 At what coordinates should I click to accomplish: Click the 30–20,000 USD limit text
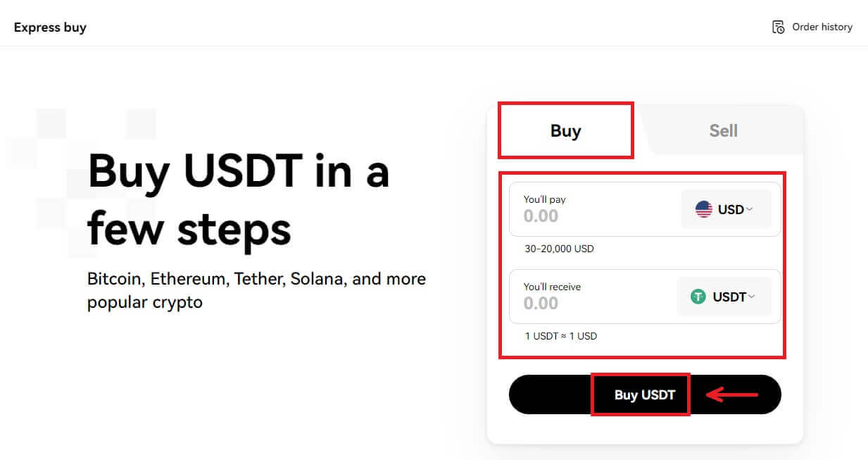[559, 249]
